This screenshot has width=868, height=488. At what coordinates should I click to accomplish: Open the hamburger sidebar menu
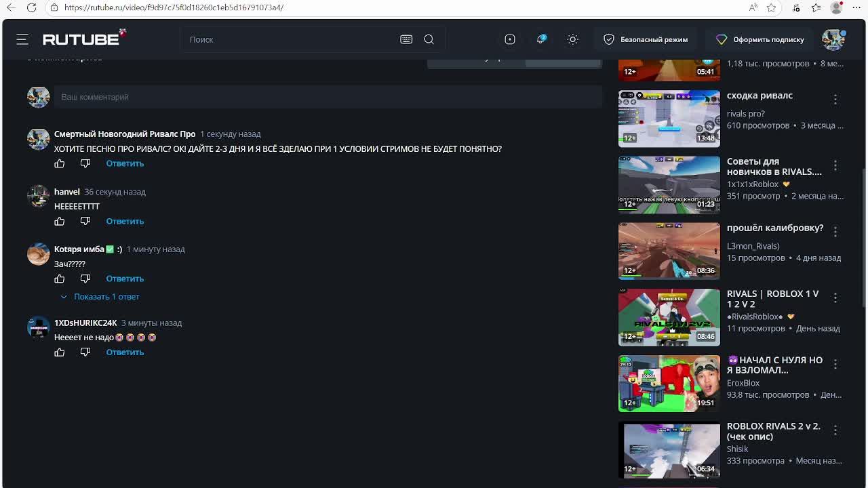pyautogui.click(x=22, y=39)
